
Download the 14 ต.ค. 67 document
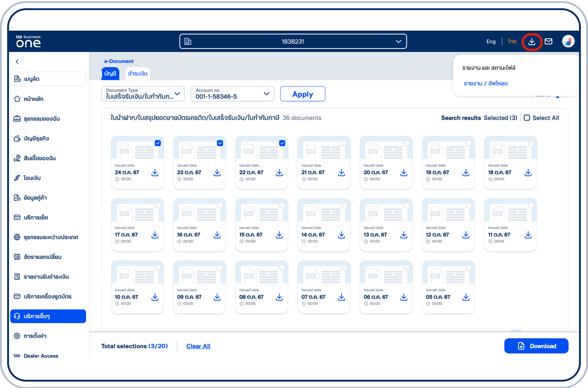coord(341,235)
